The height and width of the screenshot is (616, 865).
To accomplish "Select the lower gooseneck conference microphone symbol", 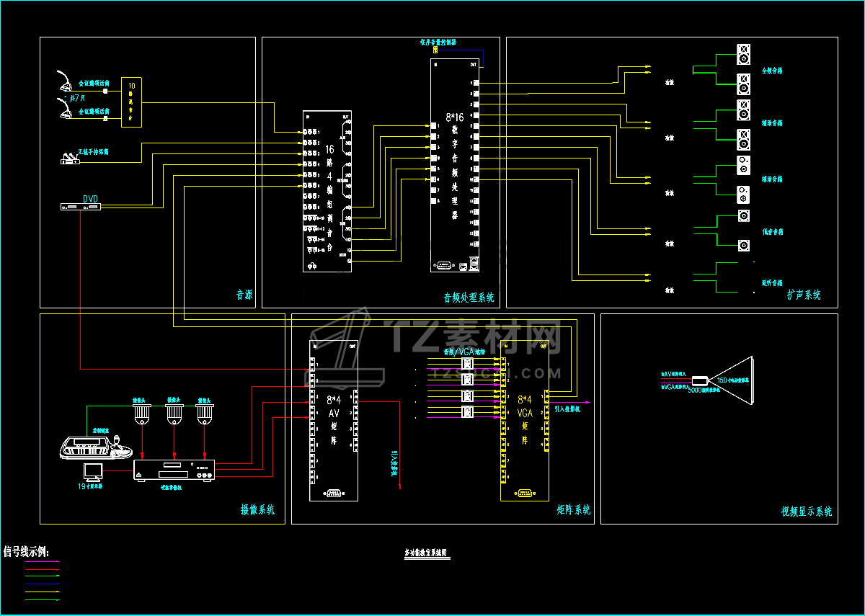I will [66, 109].
